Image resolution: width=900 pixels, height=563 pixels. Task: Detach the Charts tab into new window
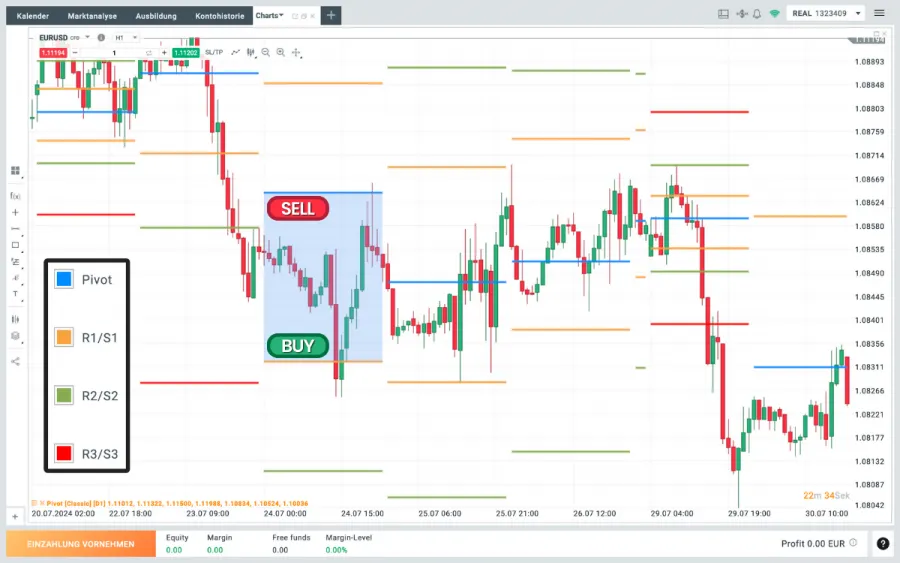tap(295, 16)
